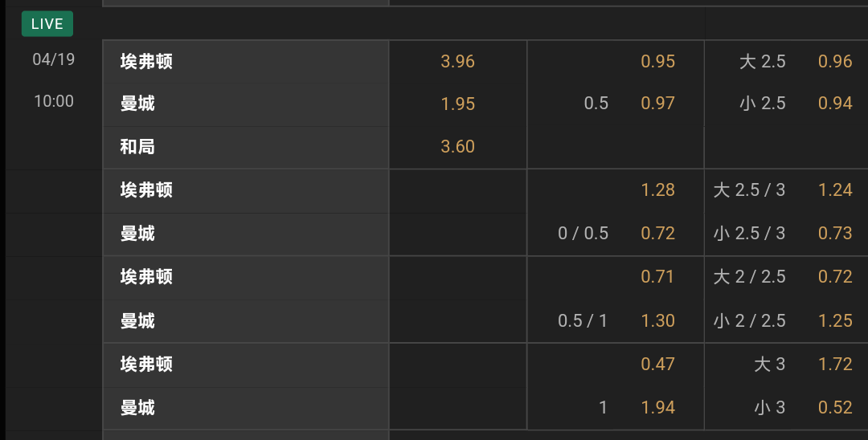Viewport: 868px width, 440px height.
Task: Select Under 2 / 2.5 (小) odds 1.25
Action: [835, 321]
